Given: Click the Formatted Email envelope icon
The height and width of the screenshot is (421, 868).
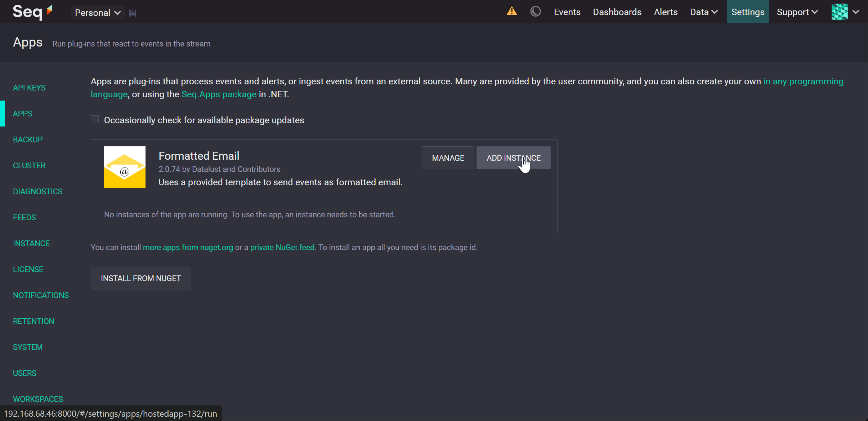Looking at the screenshot, I should click(125, 167).
